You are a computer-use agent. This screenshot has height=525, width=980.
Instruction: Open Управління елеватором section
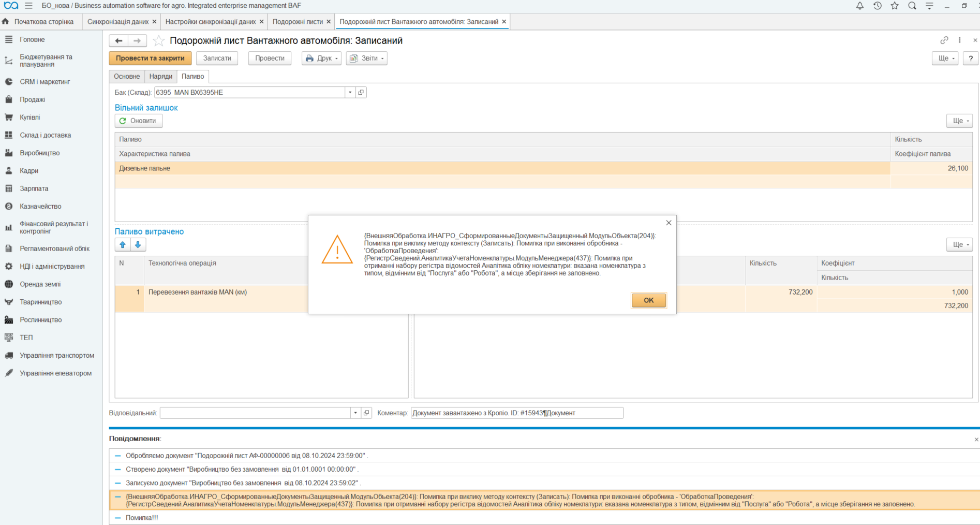coord(55,373)
